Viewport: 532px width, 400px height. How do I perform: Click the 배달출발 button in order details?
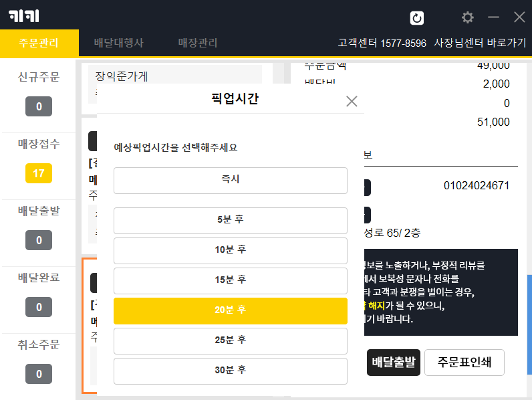(x=394, y=363)
